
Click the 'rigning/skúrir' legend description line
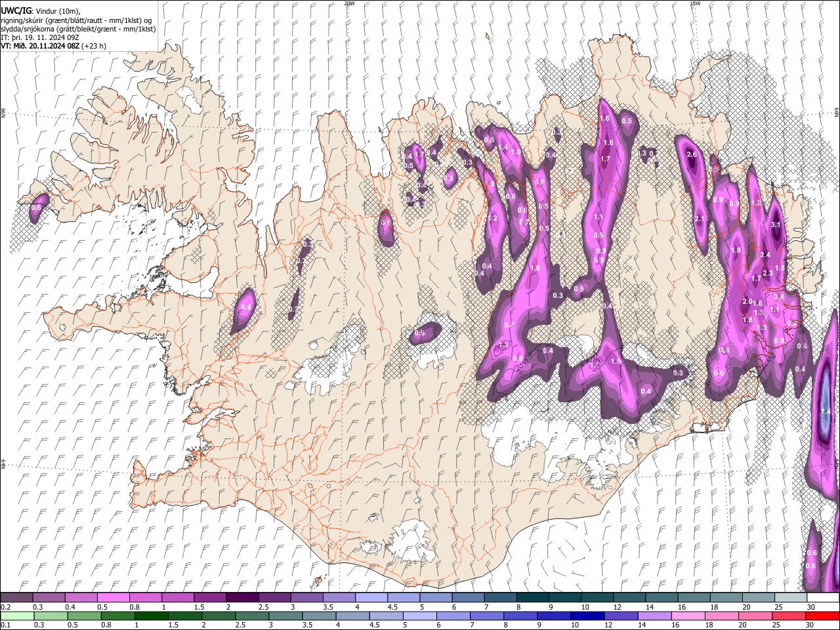[76, 20]
